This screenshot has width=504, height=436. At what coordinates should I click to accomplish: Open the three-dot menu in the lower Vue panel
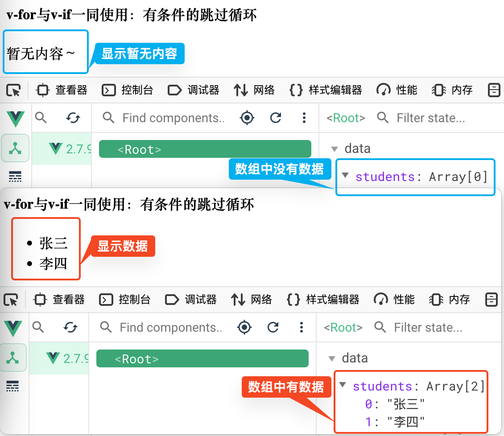coord(302,328)
